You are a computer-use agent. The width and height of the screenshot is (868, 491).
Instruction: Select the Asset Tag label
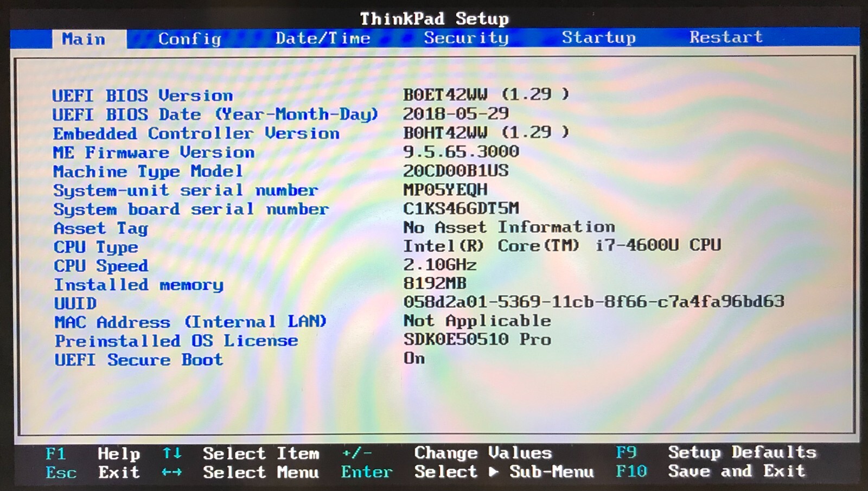coord(101,228)
